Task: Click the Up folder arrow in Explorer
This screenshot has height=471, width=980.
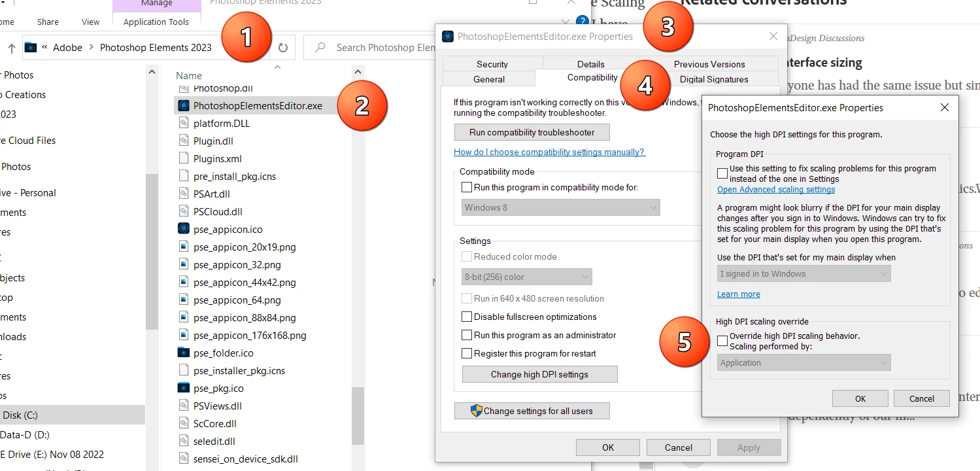Action: [11, 47]
